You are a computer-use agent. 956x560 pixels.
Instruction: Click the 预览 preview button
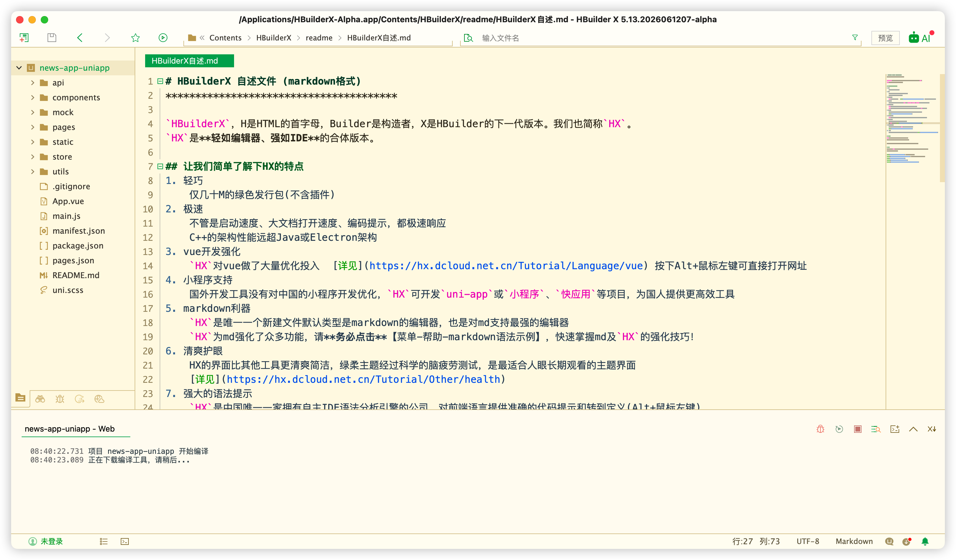coord(885,38)
